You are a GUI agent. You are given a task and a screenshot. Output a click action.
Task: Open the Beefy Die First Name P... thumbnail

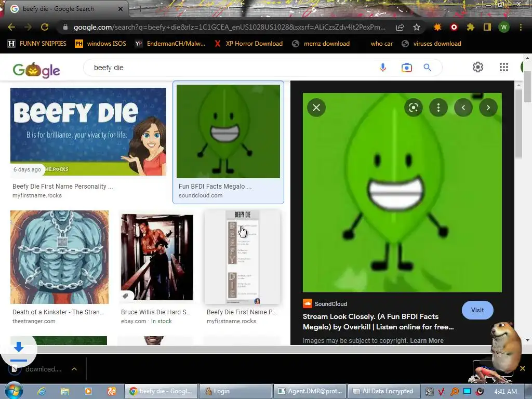coord(242,257)
